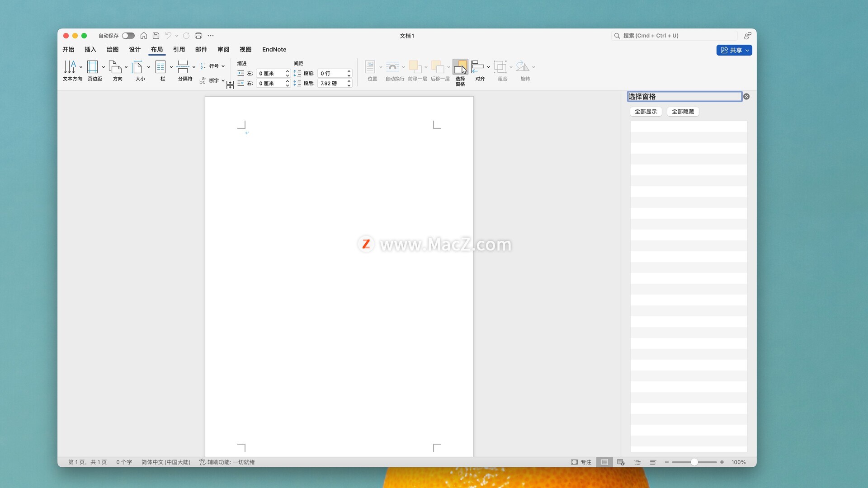Enable 专注 focus mode

(581, 462)
